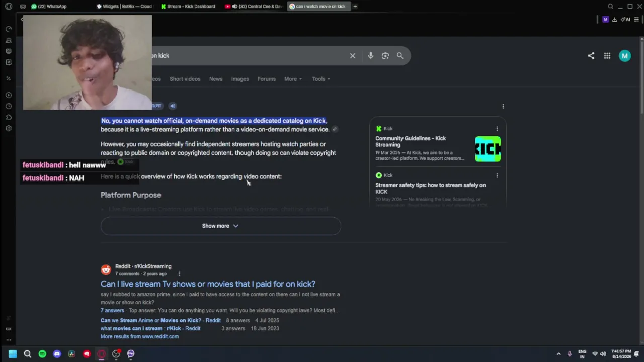Click the Google search input field
Image resolution: width=644 pixels, height=362 pixels.
249,56
